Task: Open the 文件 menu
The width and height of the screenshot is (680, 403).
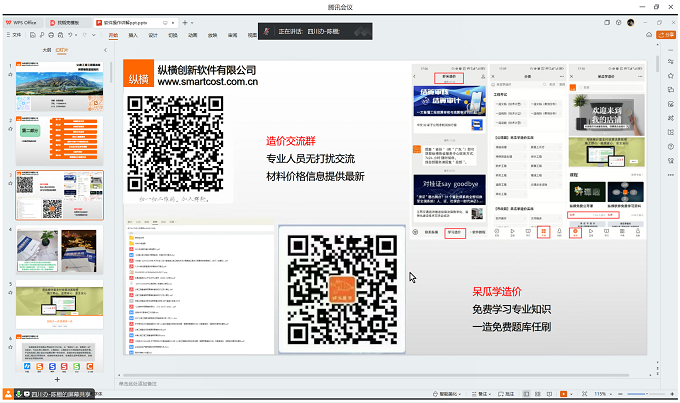Action: click(x=14, y=35)
